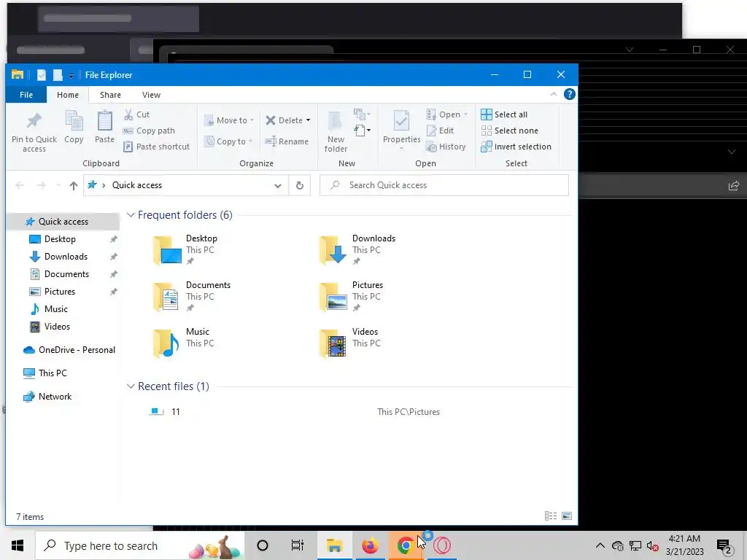
Task: Expand address bar history dropdown
Action: coord(278,185)
